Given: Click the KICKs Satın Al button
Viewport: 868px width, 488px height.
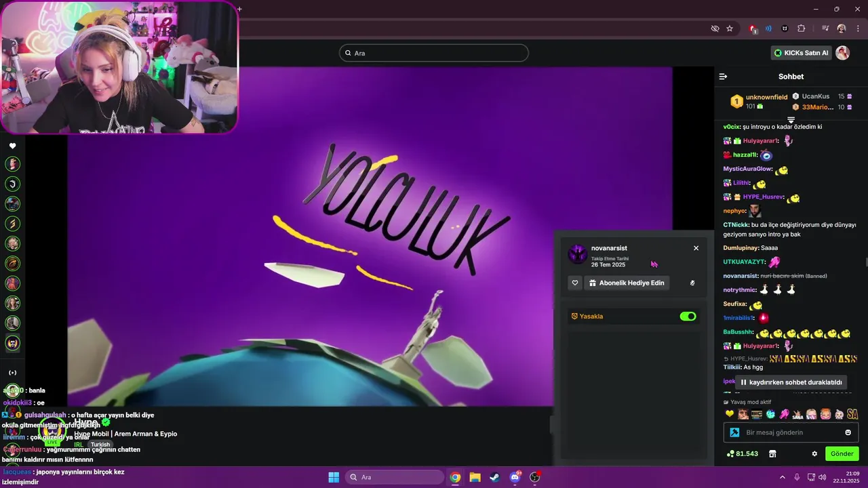Looking at the screenshot, I should coord(802,53).
